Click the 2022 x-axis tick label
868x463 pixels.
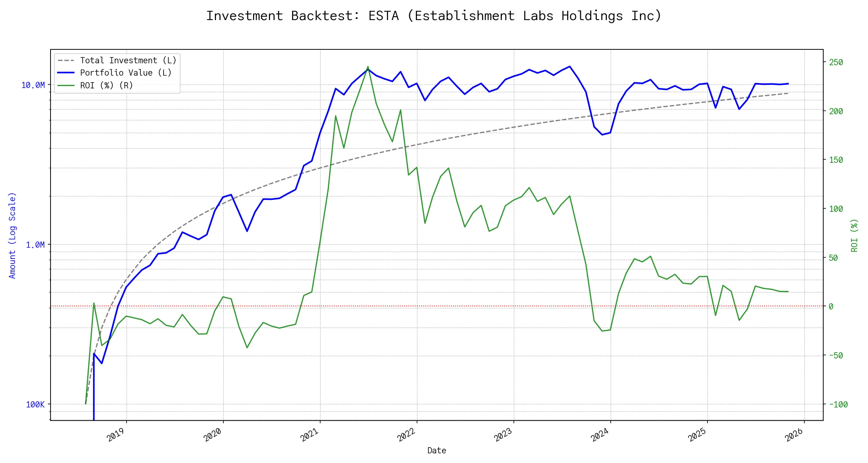[406, 435]
